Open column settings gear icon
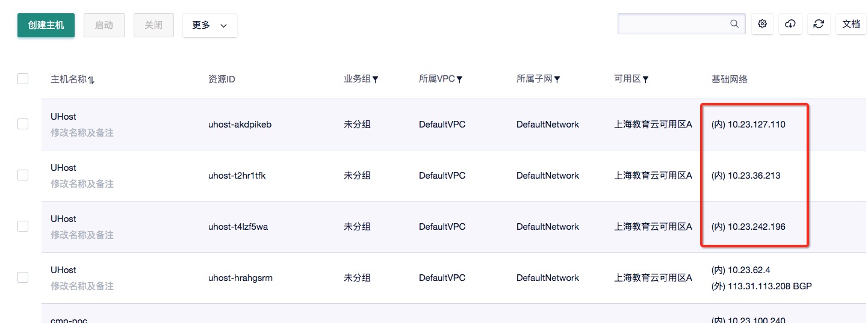Image resolution: width=868 pixels, height=323 pixels. tap(763, 24)
